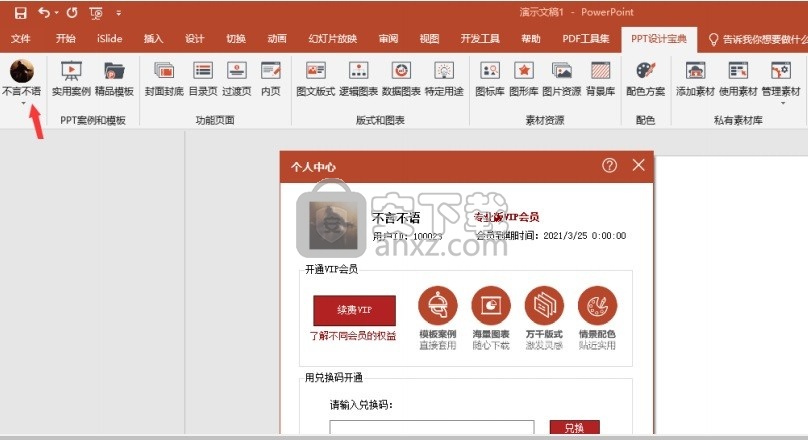This screenshot has width=808, height=440.
Task: Insert a 过渡页 transition page
Action: coord(237,79)
